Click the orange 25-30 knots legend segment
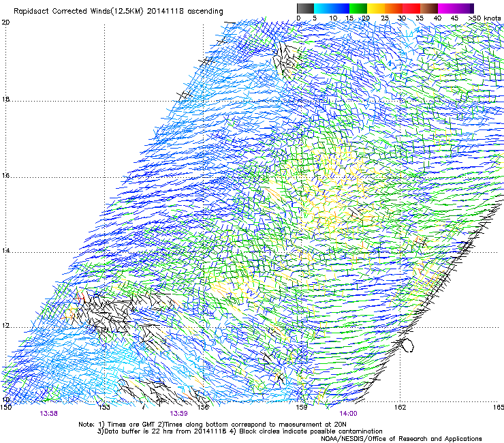This screenshot has height=443, width=504. tap(394, 8)
